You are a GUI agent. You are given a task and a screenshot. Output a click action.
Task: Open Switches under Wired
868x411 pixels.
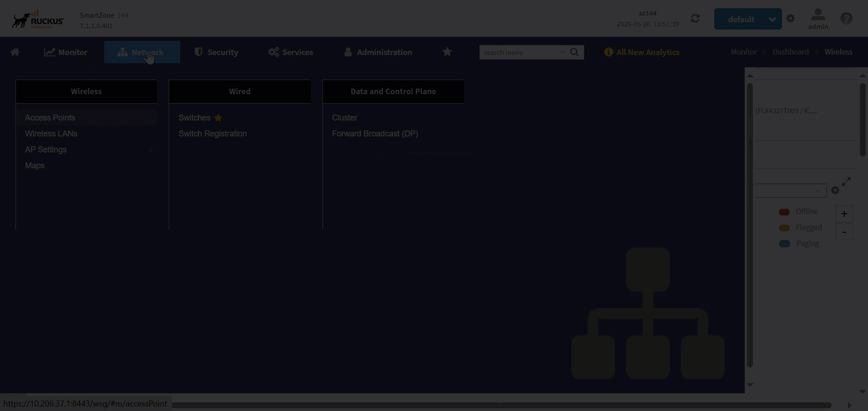(x=194, y=118)
